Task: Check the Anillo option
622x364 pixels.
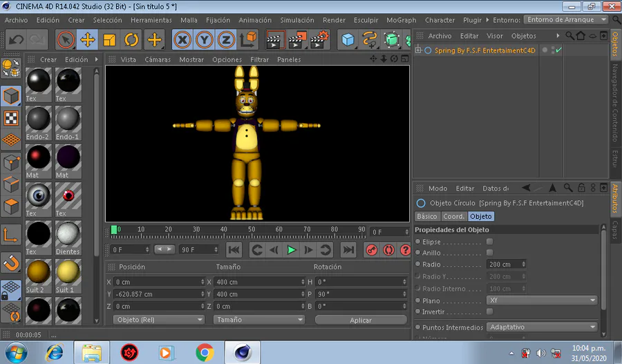Action: pos(489,253)
